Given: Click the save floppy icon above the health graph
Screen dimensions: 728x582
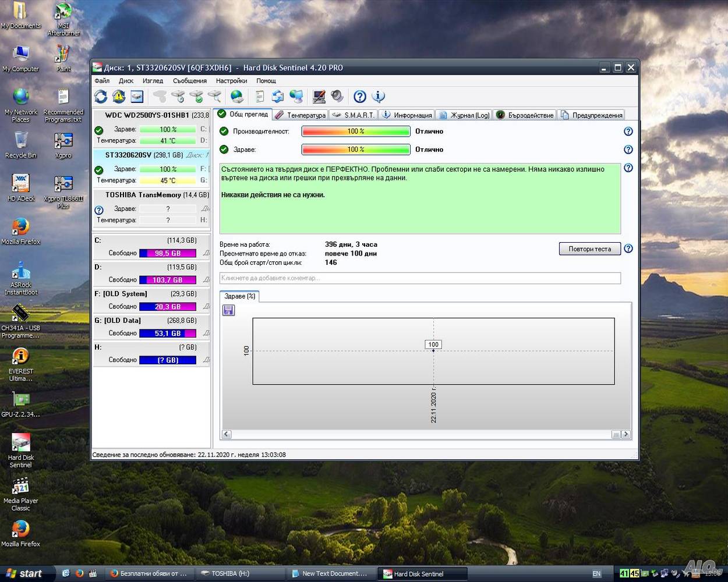Looking at the screenshot, I should [228, 310].
